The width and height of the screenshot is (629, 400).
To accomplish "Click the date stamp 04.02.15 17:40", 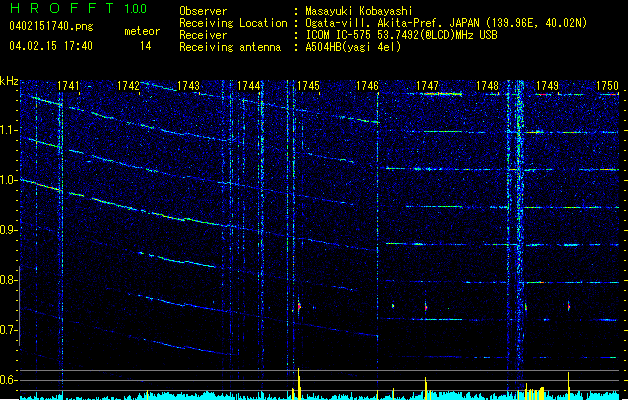I will (51, 46).
